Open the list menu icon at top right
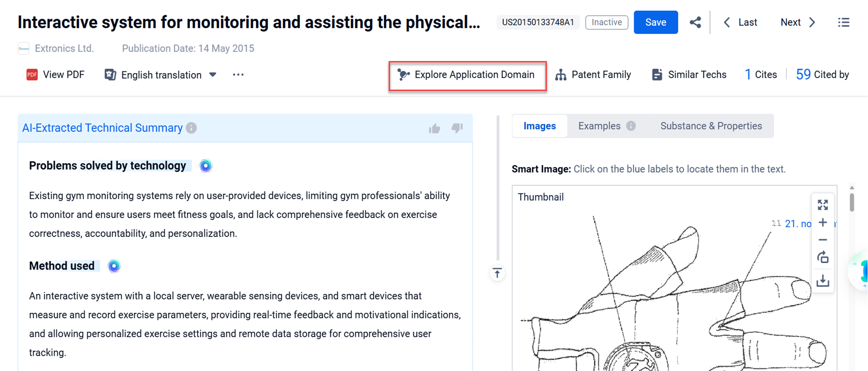Viewport: 868px width, 371px height. pos(843,22)
